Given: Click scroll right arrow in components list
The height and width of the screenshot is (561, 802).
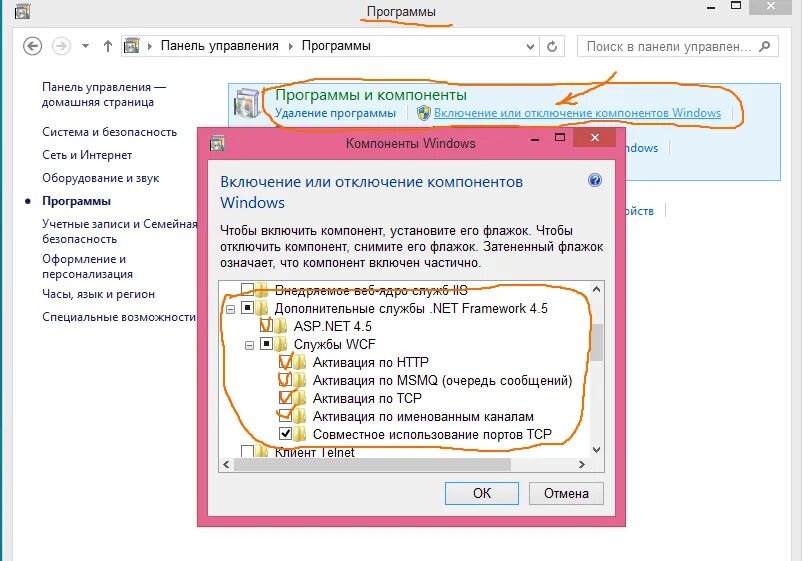Looking at the screenshot, I should [x=582, y=464].
